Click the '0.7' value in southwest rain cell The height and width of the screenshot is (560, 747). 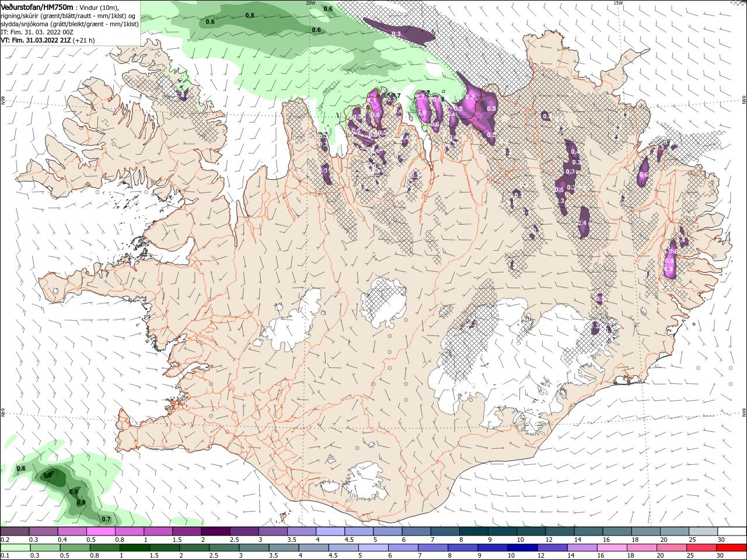click(106, 519)
